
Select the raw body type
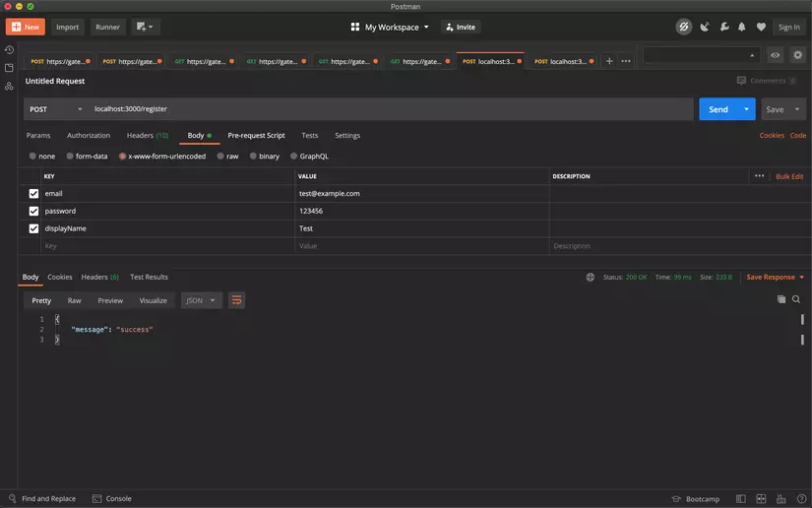[x=228, y=156]
